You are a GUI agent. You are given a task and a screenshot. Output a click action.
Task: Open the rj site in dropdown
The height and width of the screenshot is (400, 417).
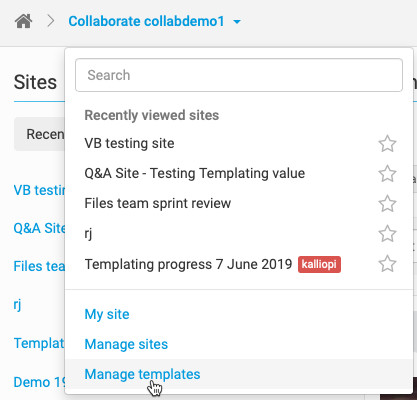pyautogui.click(x=88, y=234)
